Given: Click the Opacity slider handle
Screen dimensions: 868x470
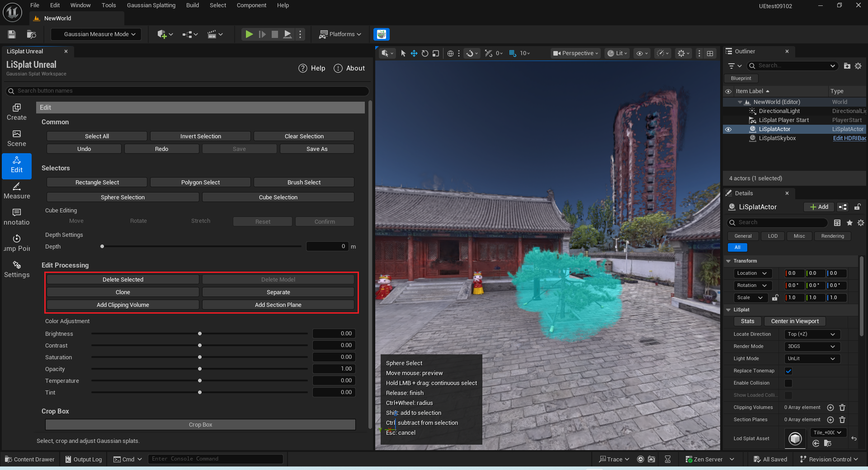Looking at the screenshot, I should coord(200,369).
